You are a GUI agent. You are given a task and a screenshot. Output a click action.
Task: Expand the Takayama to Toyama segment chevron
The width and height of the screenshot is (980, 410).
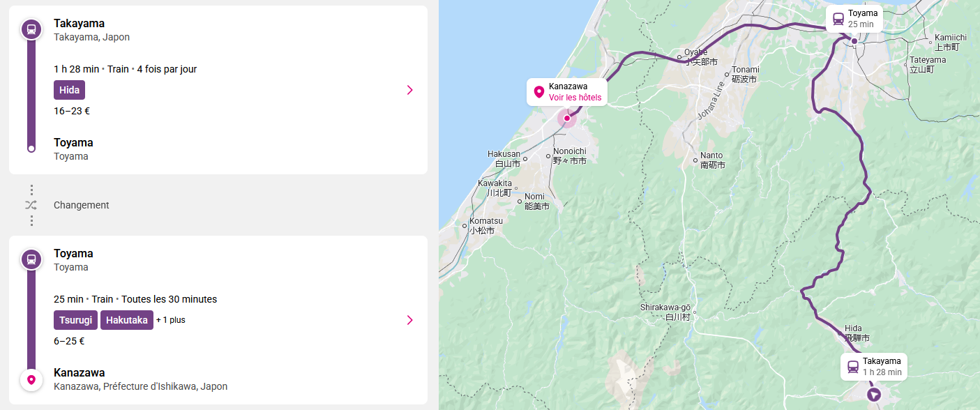[409, 90]
